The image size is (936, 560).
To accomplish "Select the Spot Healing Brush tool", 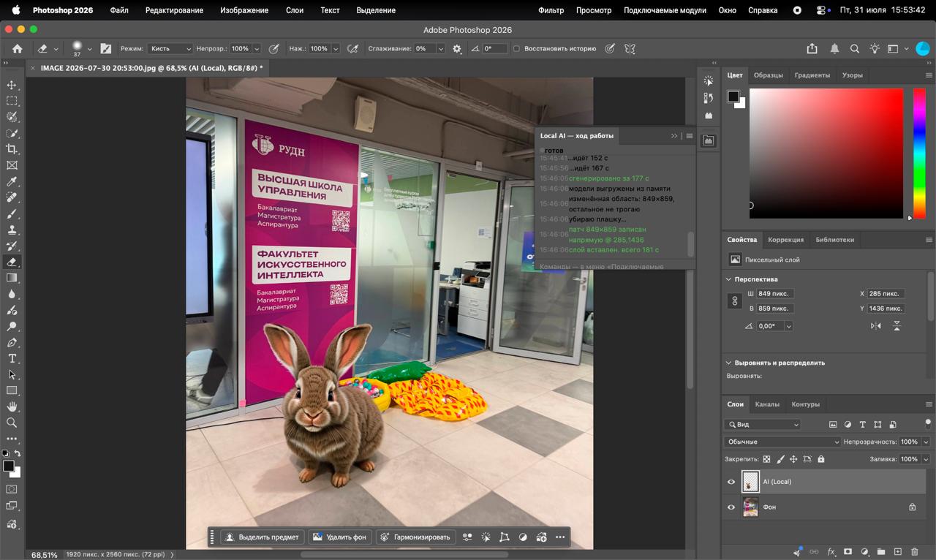I will (x=12, y=197).
